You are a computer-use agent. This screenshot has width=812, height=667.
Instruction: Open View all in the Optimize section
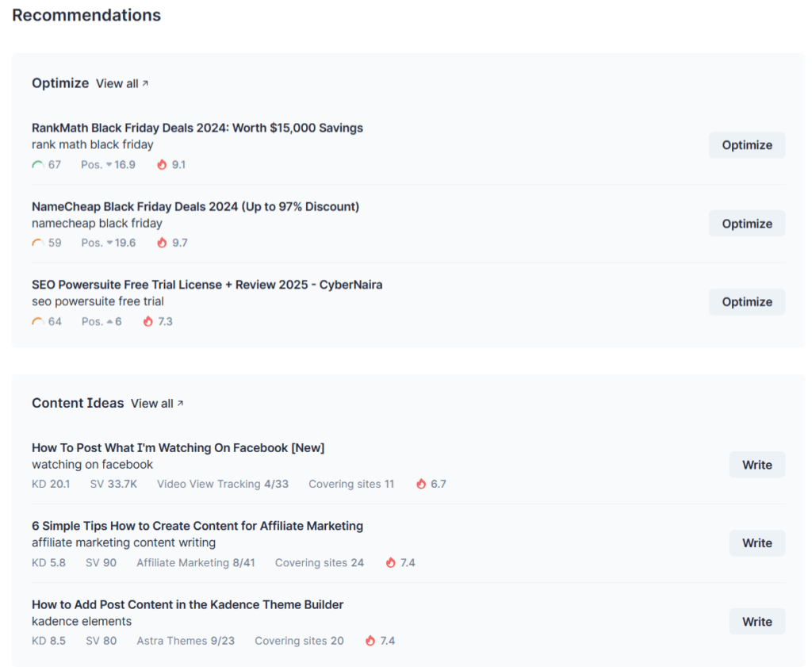(117, 82)
